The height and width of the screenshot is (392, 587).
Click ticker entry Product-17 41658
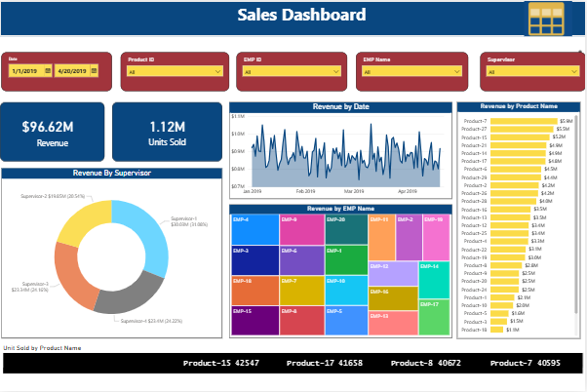324,363
